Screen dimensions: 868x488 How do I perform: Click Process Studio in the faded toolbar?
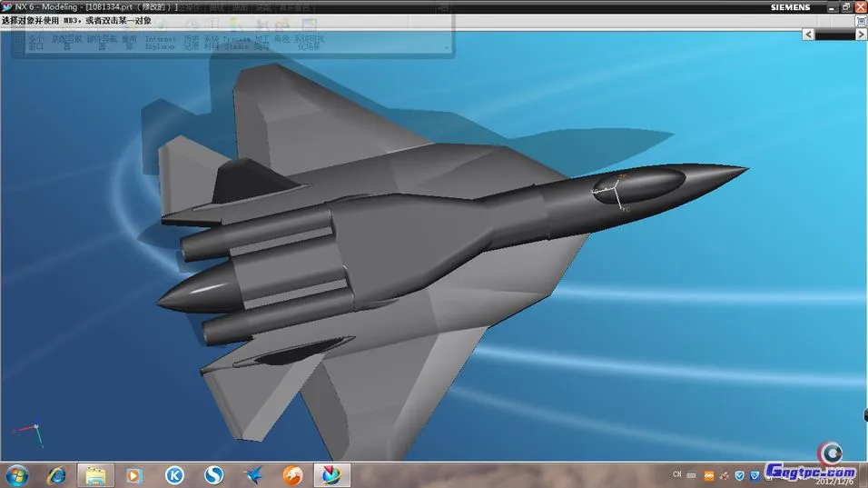tap(236, 42)
